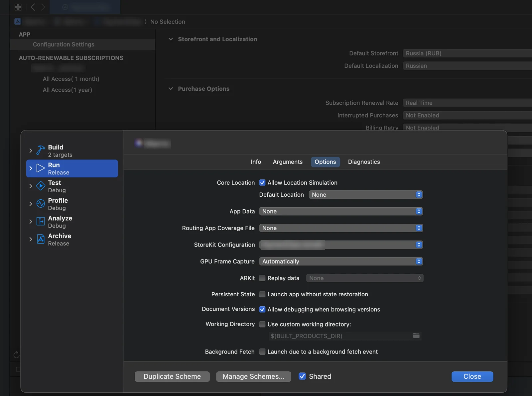
Task: Go back with the left chevron icon
Action: 33,7
